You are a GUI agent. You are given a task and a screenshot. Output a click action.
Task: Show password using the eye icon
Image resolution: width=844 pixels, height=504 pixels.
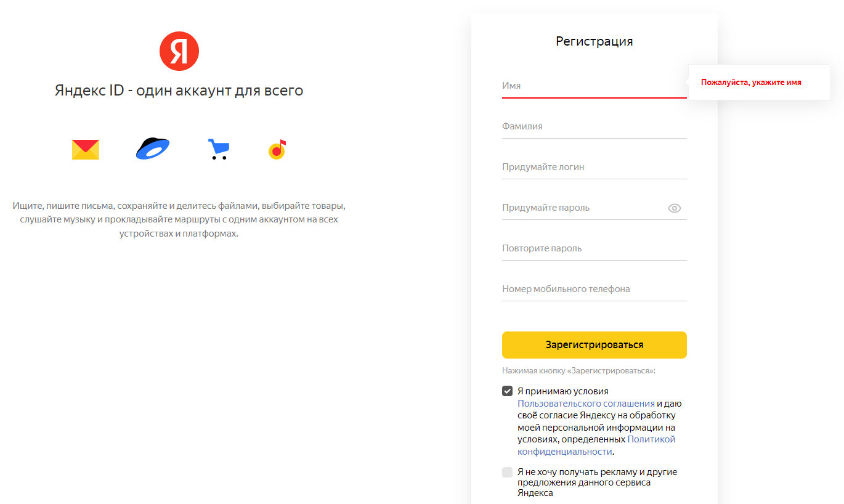(x=675, y=208)
